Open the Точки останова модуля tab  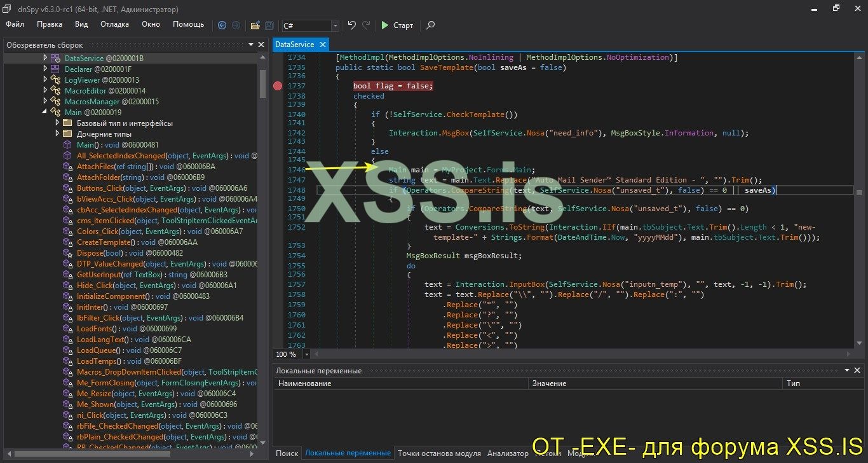[439, 453]
